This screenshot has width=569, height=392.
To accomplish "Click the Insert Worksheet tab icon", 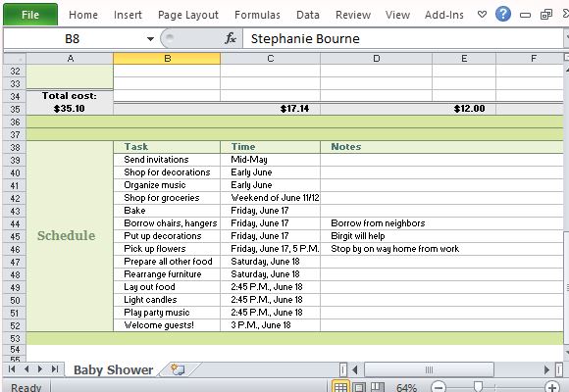I will click(178, 369).
